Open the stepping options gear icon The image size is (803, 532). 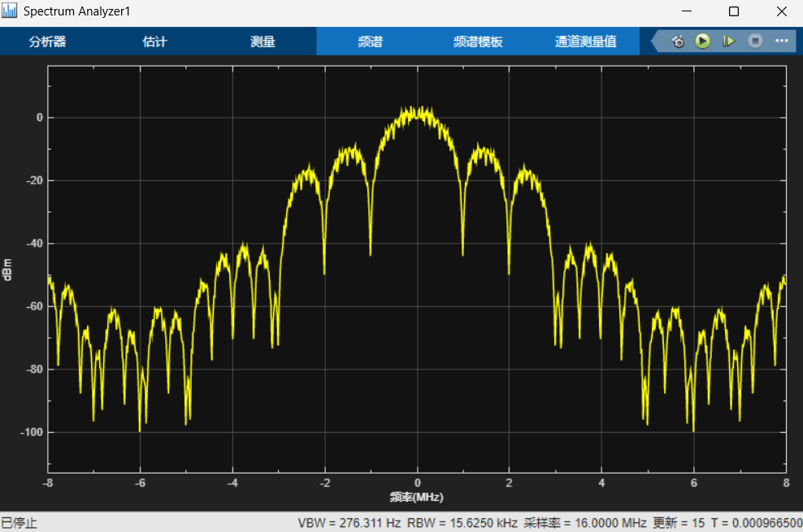point(678,41)
